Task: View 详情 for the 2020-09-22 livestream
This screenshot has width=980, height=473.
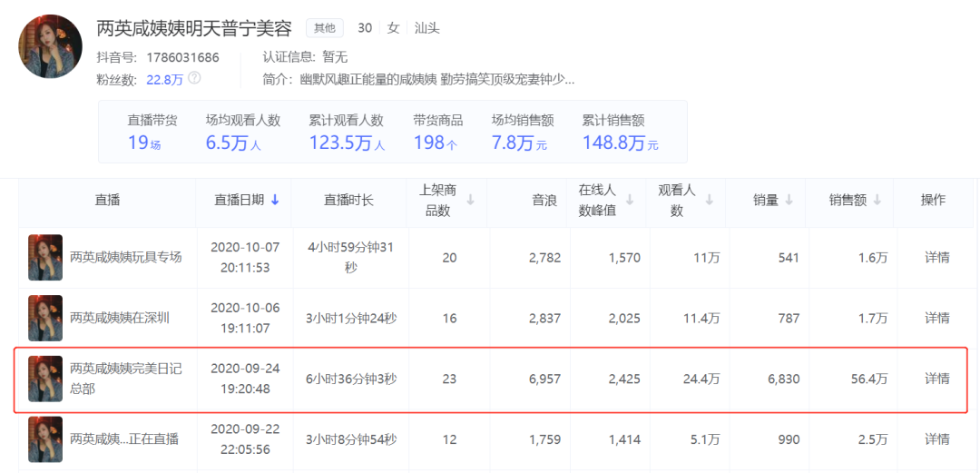Action: 937,439
